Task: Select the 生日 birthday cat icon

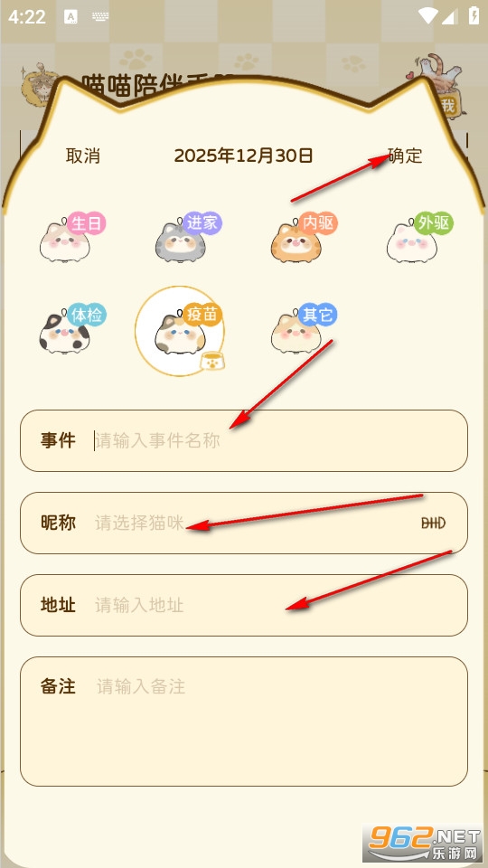Action: tap(72, 237)
